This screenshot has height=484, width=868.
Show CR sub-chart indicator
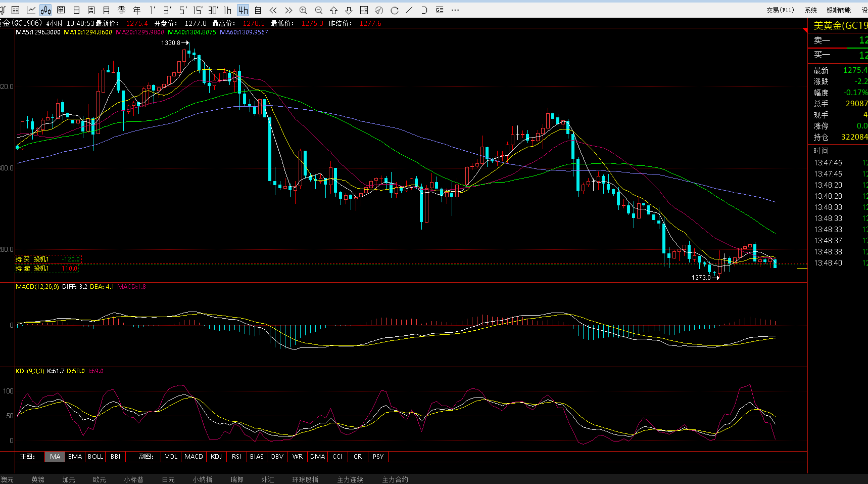coord(358,457)
